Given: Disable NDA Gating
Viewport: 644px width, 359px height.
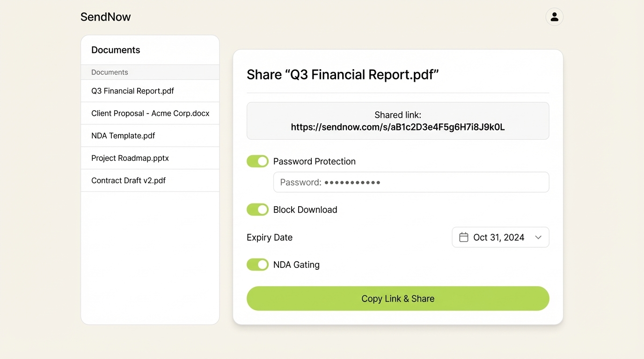Looking at the screenshot, I should (x=257, y=264).
